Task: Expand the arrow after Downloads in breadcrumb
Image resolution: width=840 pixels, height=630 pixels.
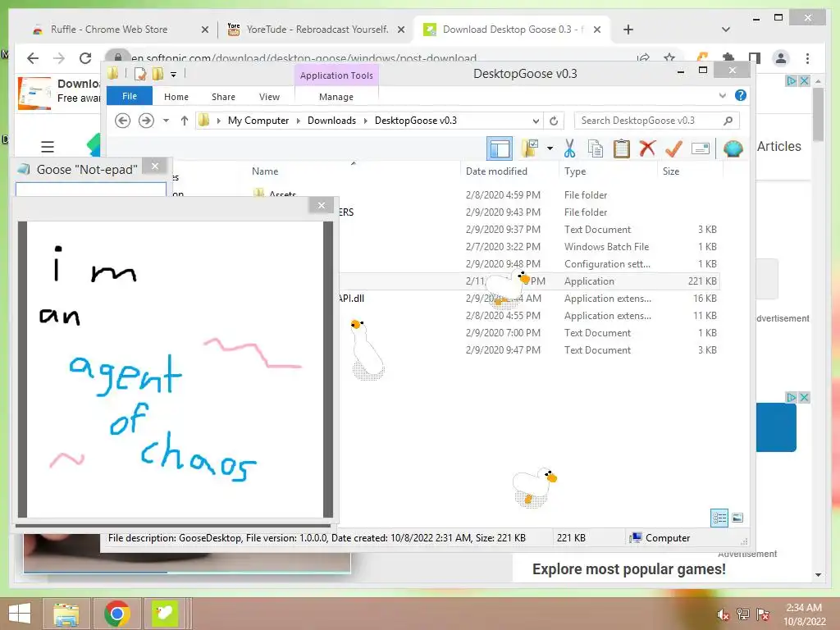Action: [365, 121]
